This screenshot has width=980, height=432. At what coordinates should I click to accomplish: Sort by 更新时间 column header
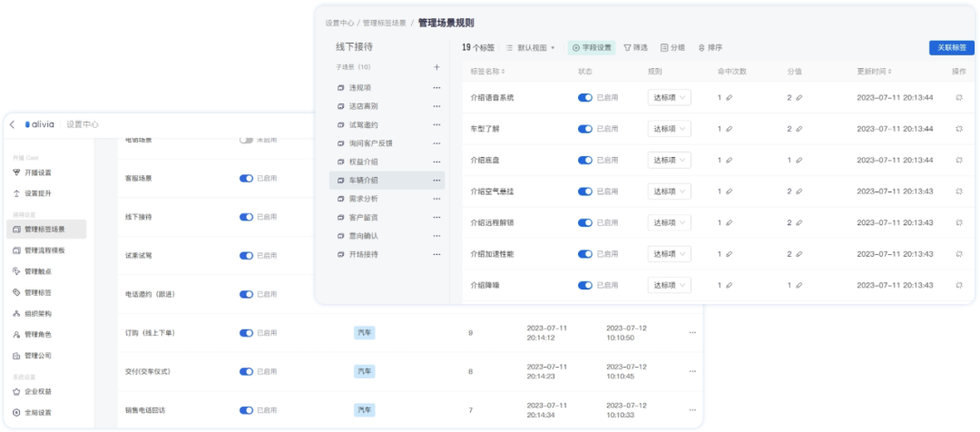click(874, 72)
